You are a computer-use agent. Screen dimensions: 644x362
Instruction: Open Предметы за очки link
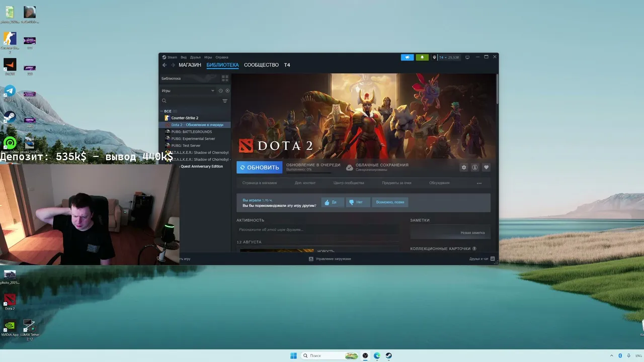[x=396, y=183]
